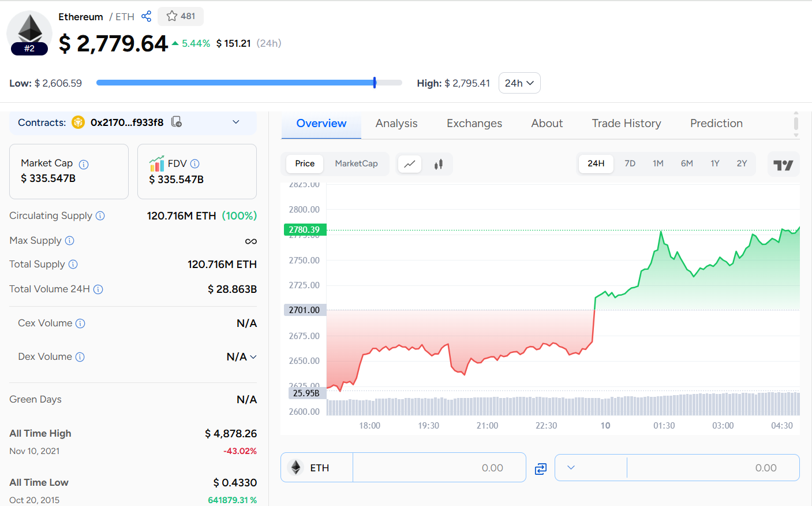This screenshot has height=506, width=812.
Task: Show FDV info tooltip icon
Action: [194, 163]
